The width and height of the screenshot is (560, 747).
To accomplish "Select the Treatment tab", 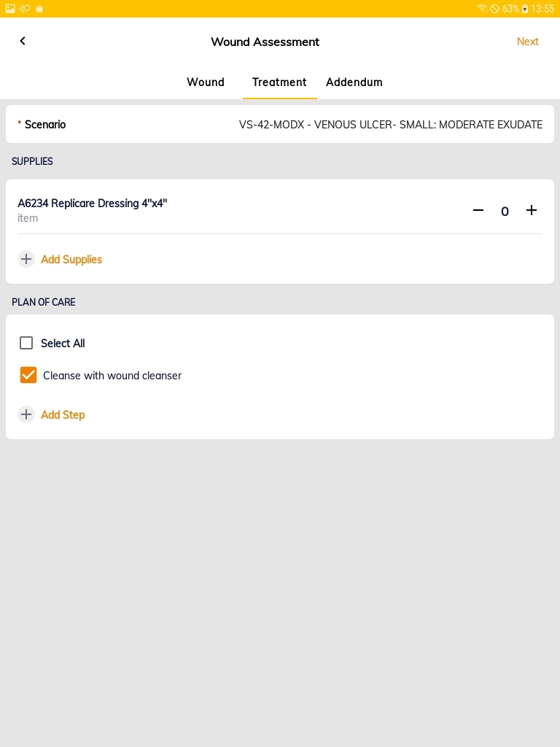I will pos(279,82).
